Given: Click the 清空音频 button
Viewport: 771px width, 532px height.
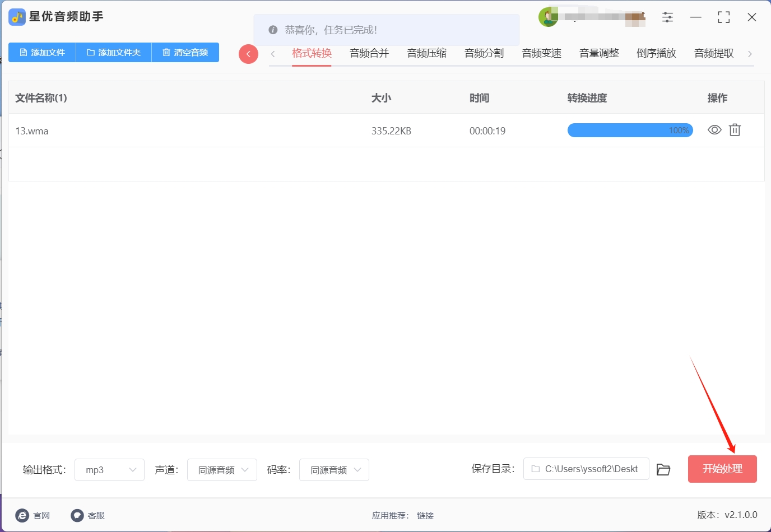Looking at the screenshot, I should point(185,52).
